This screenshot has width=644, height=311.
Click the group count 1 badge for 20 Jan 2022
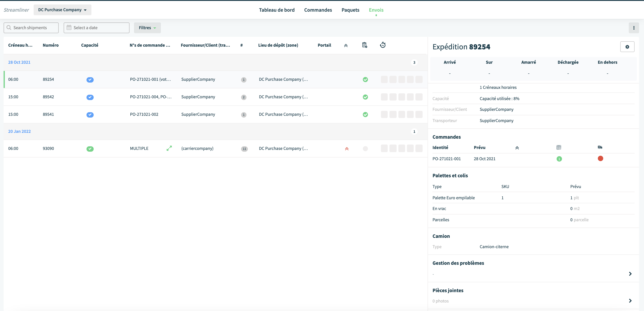[x=414, y=132]
